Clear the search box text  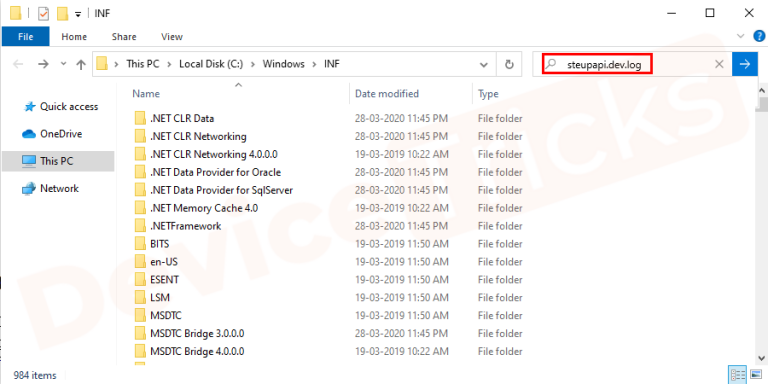point(719,64)
